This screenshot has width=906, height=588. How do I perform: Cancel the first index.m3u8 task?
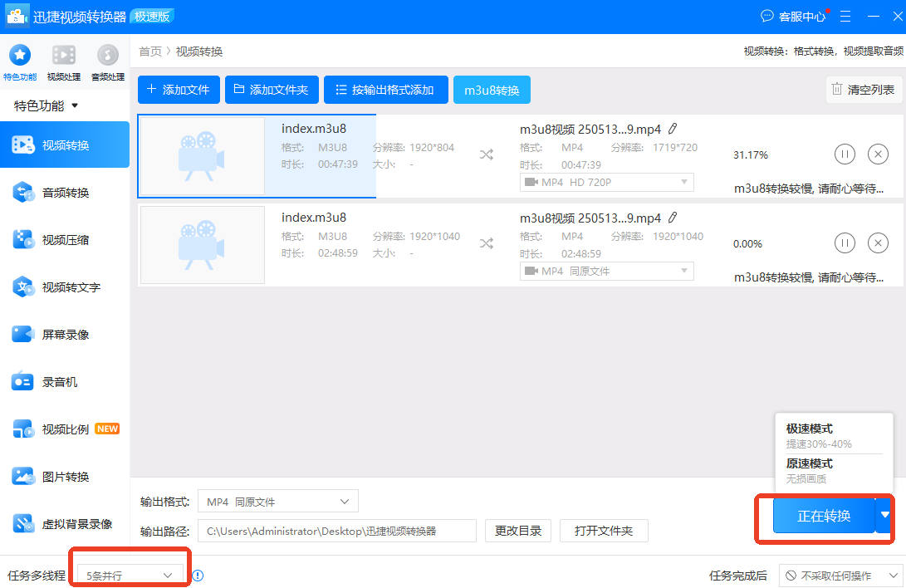coord(878,154)
